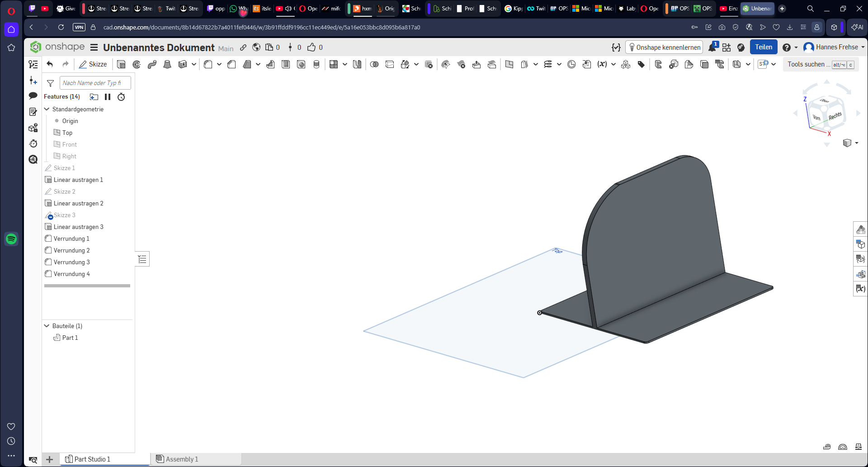This screenshot has height=467, width=868.
Task: Click the Revolve tool icon
Action: 137,64
